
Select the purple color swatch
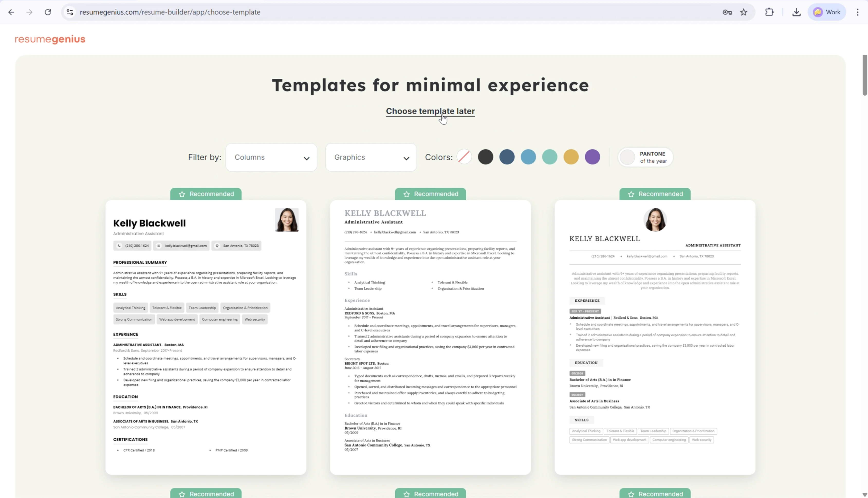(x=592, y=157)
